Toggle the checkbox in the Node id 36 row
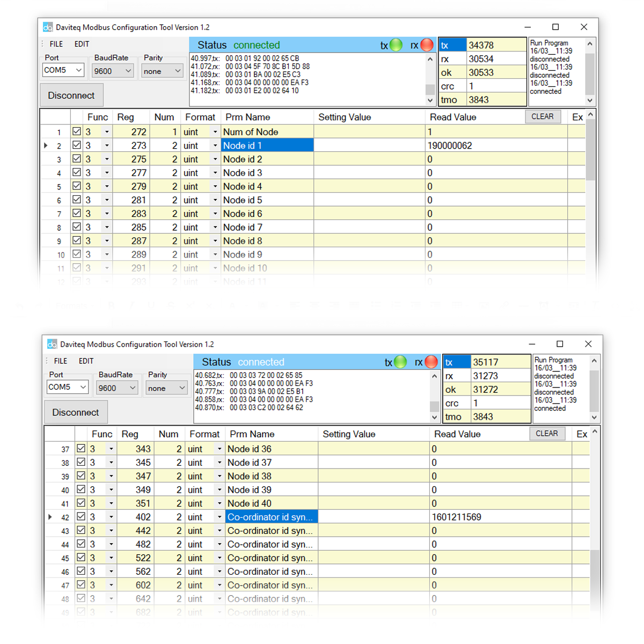The height and width of the screenshot is (644, 644). (x=81, y=449)
